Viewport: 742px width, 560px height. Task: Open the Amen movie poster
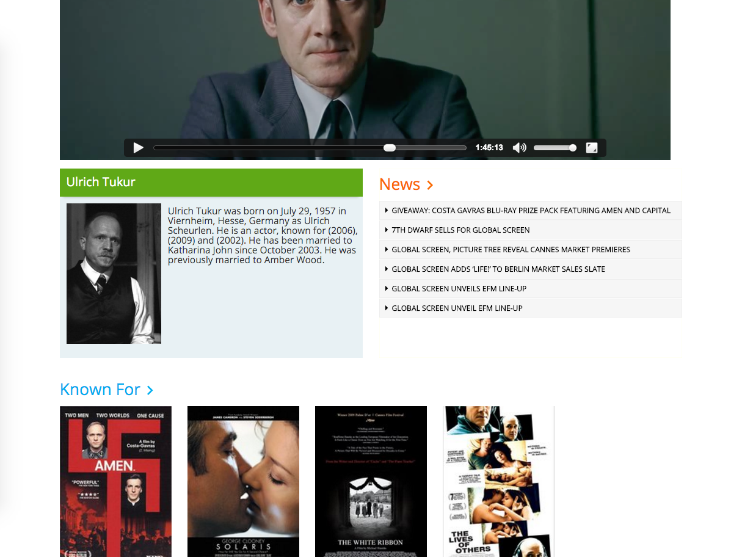click(x=115, y=482)
